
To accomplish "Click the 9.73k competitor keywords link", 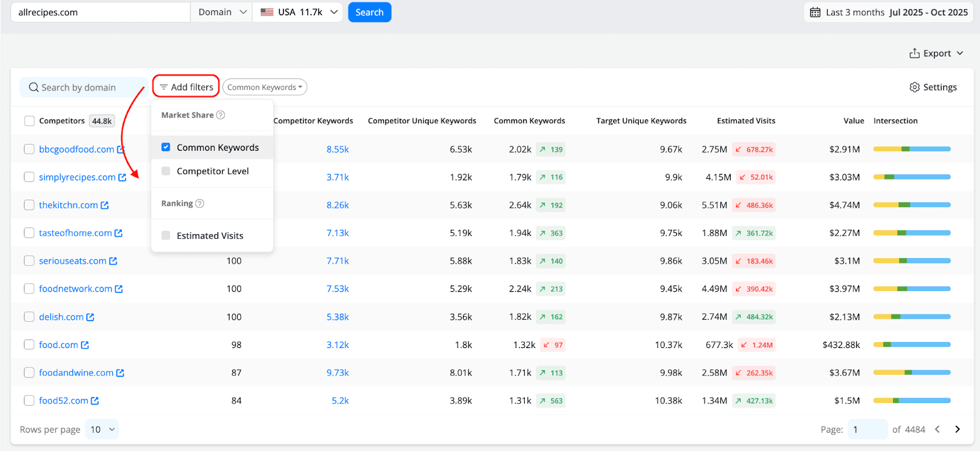I will click(337, 373).
